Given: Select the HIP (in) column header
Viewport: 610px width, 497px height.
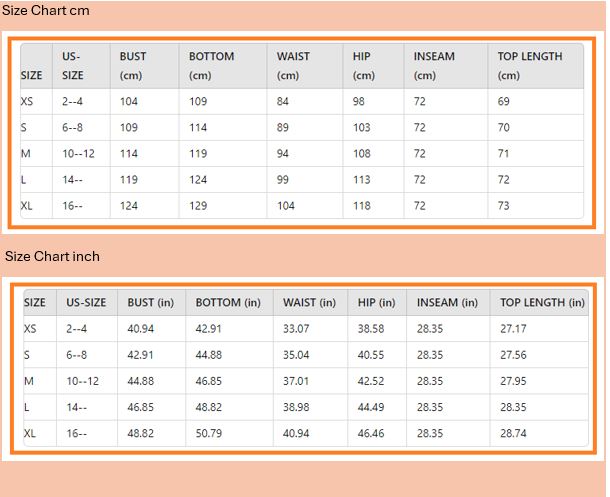Looking at the screenshot, I should (377, 302).
